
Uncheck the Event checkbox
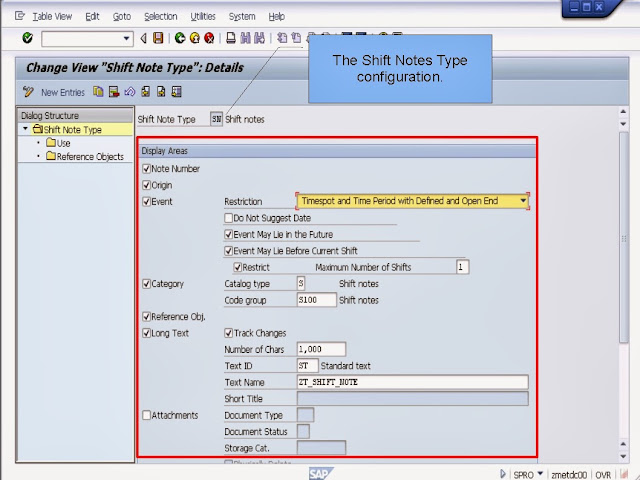coord(147,201)
